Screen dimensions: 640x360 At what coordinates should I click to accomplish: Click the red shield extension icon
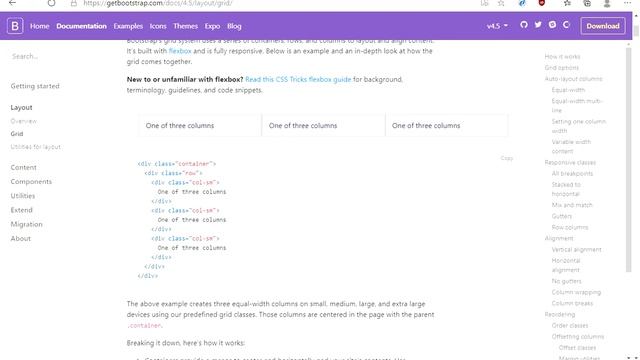(x=542, y=3)
